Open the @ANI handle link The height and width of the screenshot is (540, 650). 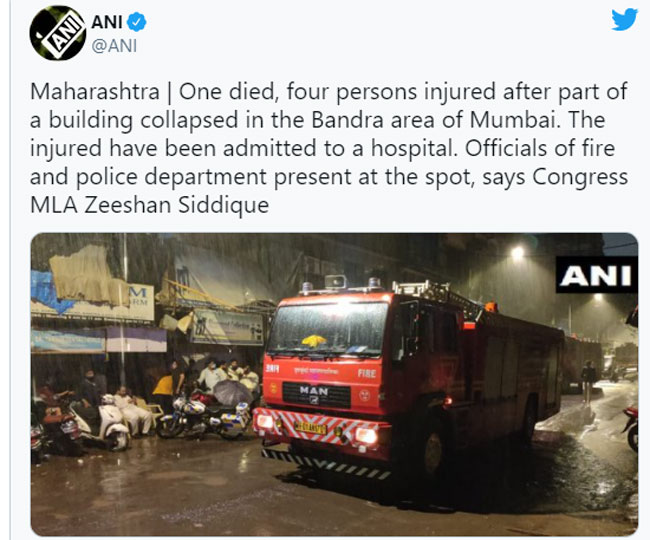[114, 46]
